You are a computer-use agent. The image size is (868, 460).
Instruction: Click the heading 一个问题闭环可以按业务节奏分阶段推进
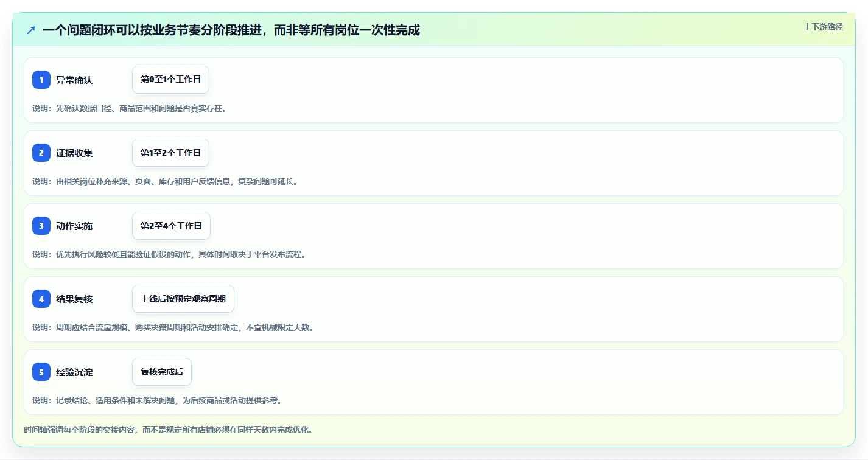pos(231,30)
